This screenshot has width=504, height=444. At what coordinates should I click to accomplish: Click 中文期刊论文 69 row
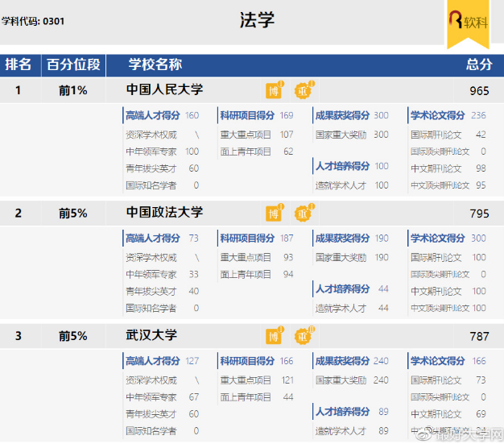pos(448,414)
